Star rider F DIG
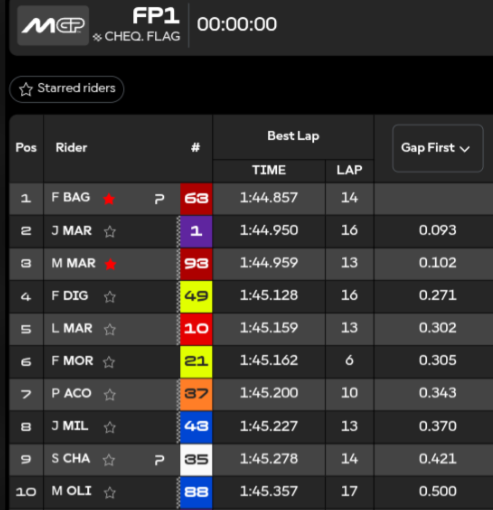Screen dimensions: 493x510 click(x=110, y=297)
